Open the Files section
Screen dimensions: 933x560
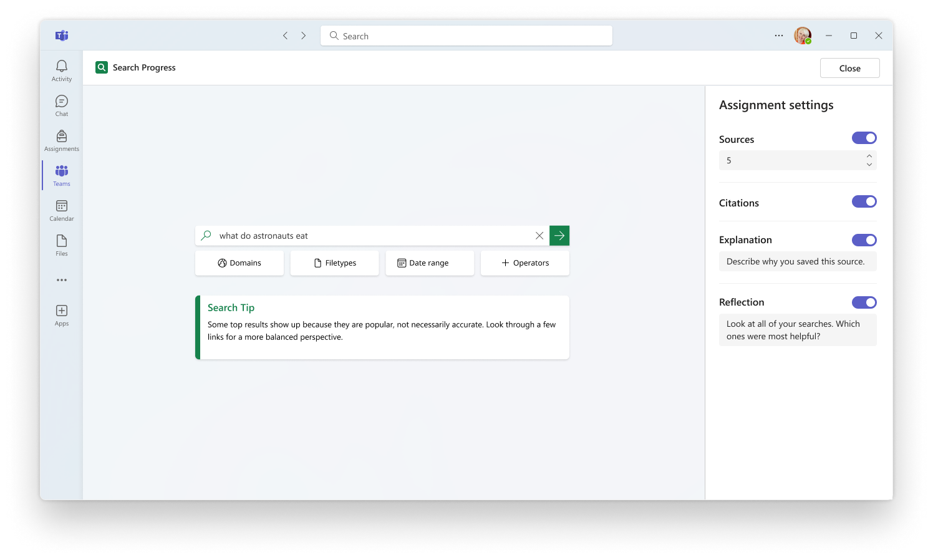(x=61, y=244)
